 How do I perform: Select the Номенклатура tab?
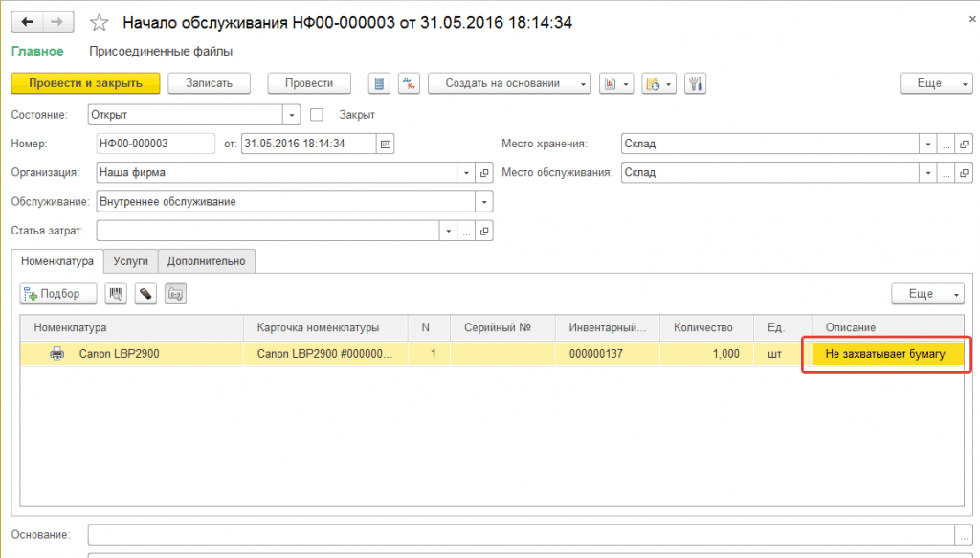point(57,261)
